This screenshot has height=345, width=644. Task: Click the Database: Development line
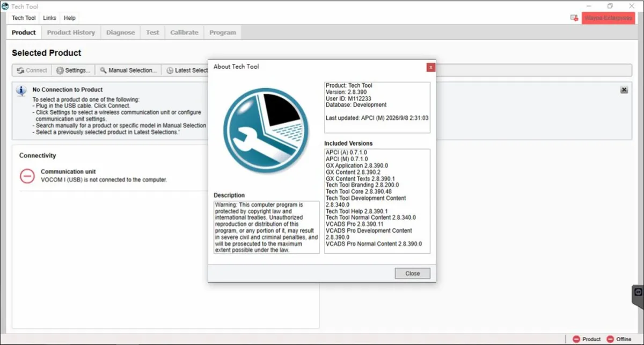[x=356, y=105]
